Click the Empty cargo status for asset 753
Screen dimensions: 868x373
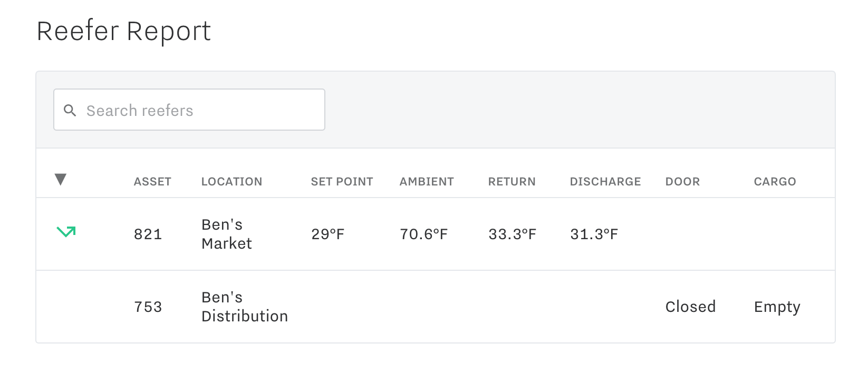[777, 307]
